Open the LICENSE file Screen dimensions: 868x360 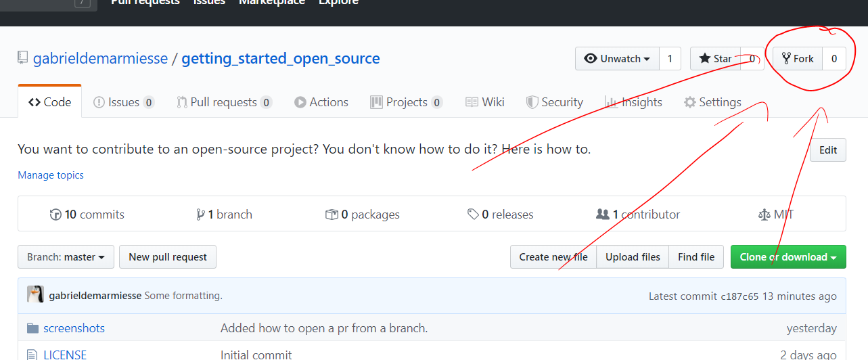[x=65, y=355]
